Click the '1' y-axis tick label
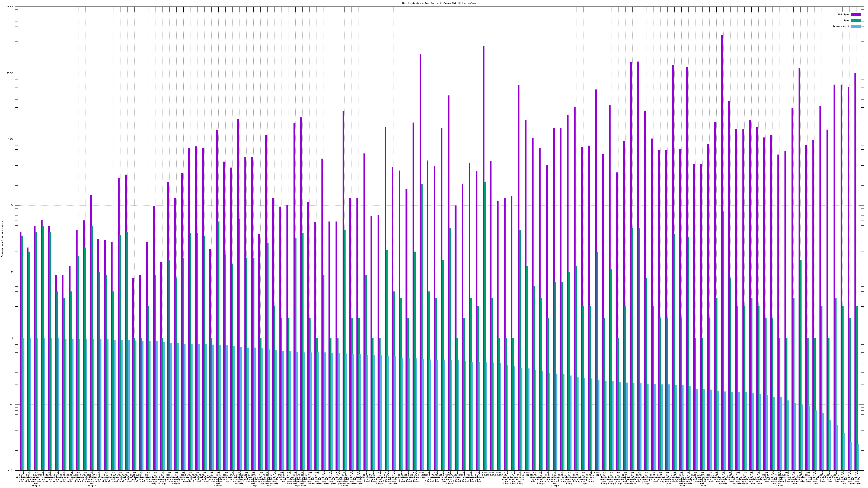This screenshot has width=868, height=488. click(x=13, y=338)
